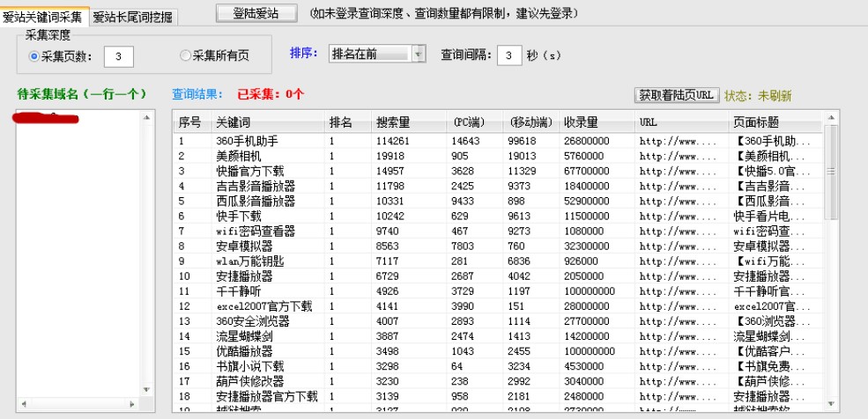Select keyword row 流星蝴蝶剑
This screenshot has width=868, height=419.
click(x=498, y=335)
